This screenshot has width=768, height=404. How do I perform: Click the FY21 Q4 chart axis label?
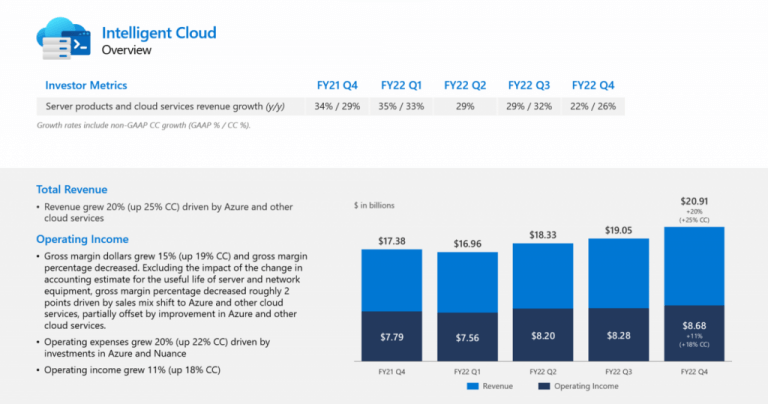tap(392, 372)
